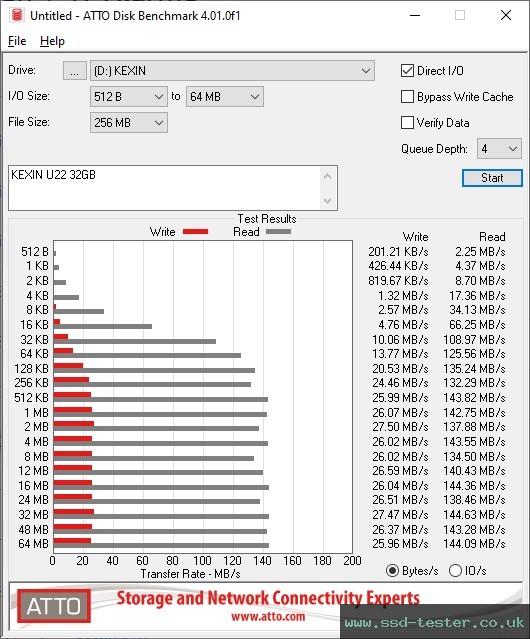530x639 pixels.
Task: Click the 66.25 MB/s read value
Action: tap(477, 325)
